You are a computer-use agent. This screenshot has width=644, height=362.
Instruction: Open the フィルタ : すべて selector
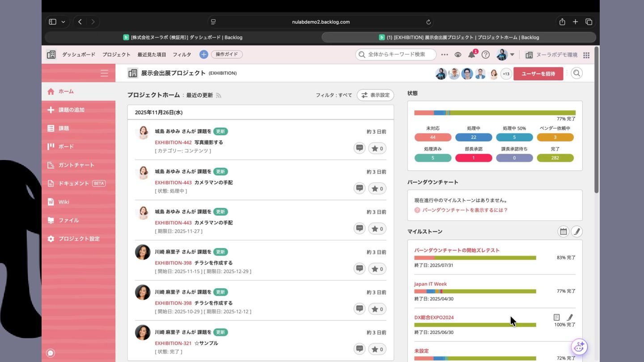click(334, 95)
